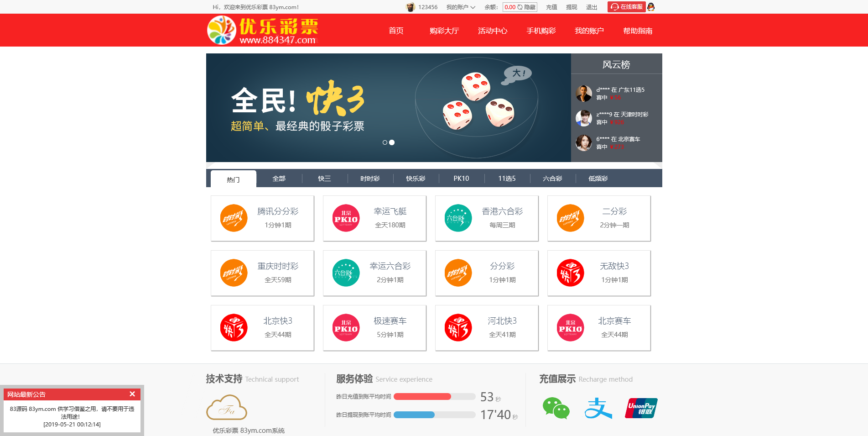This screenshot has width=868, height=436.
Task: Select the first banner slide dot
Action: [385, 142]
